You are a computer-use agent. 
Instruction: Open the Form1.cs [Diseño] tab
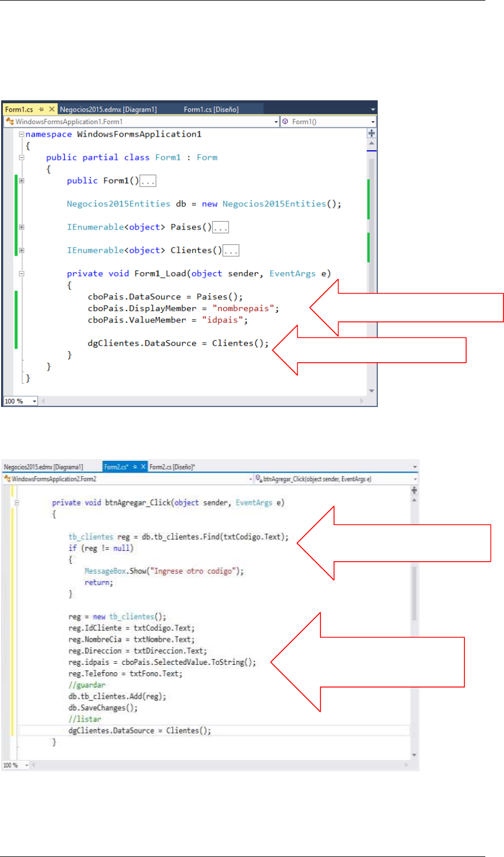[x=211, y=109]
